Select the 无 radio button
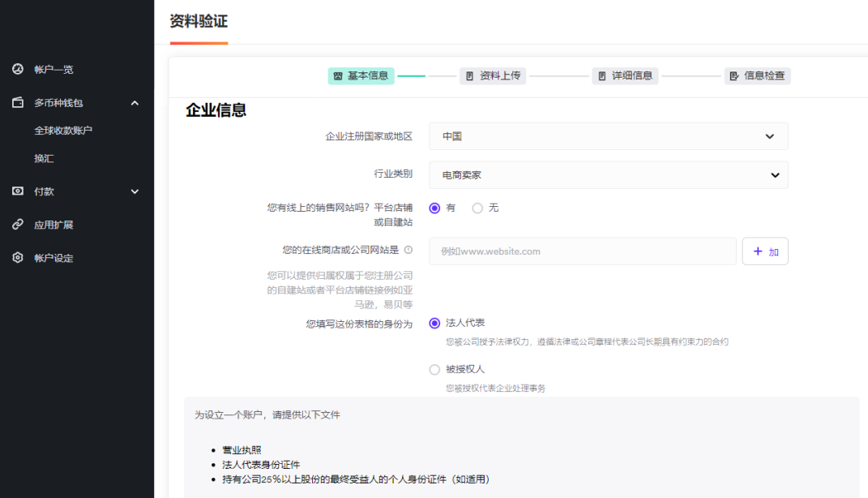 click(477, 208)
